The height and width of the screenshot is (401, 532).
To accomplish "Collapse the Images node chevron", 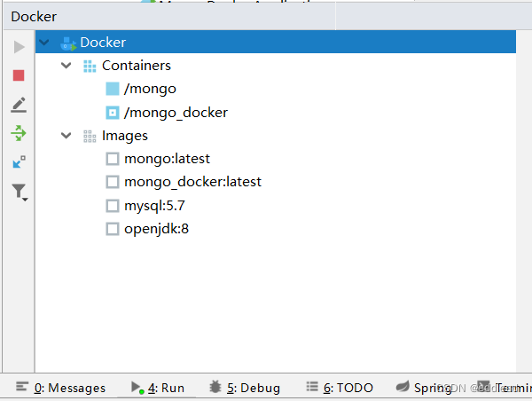I will point(66,136).
